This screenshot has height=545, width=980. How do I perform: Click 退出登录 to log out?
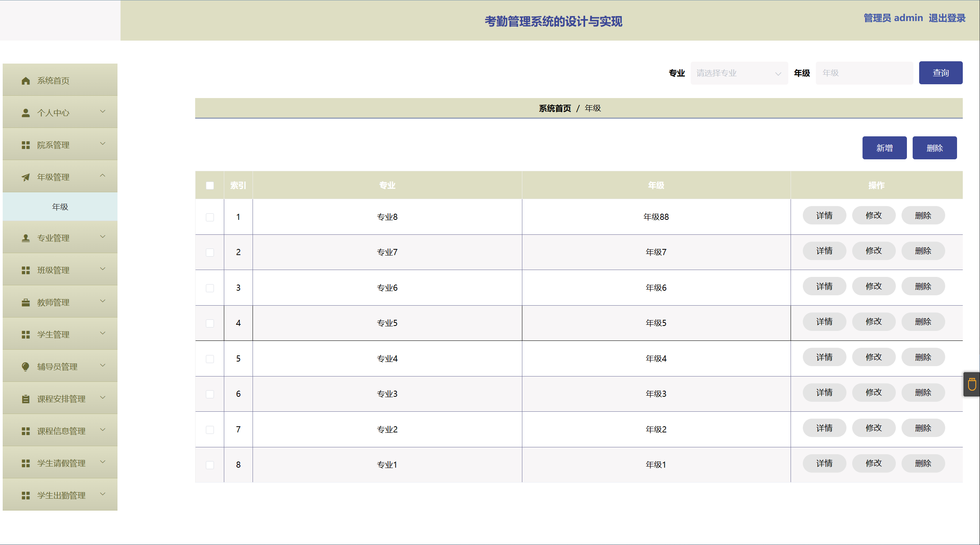[x=947, y=18]
